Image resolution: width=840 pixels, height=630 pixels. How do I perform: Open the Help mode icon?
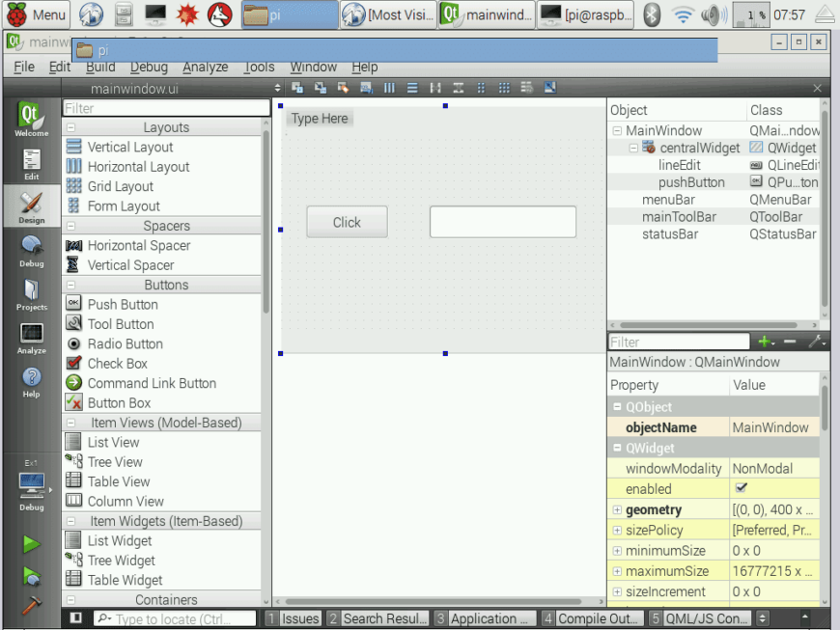point(31,381)
